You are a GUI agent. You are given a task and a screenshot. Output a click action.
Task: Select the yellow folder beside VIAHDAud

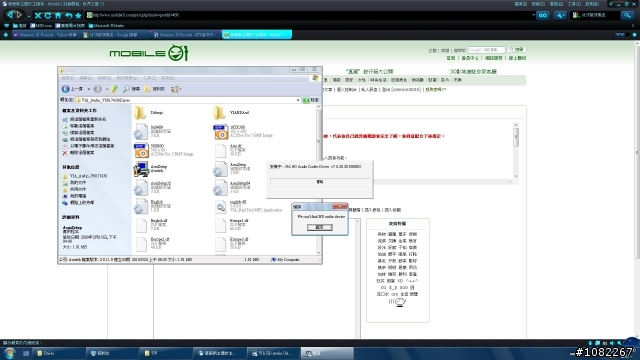coord(149,112)
